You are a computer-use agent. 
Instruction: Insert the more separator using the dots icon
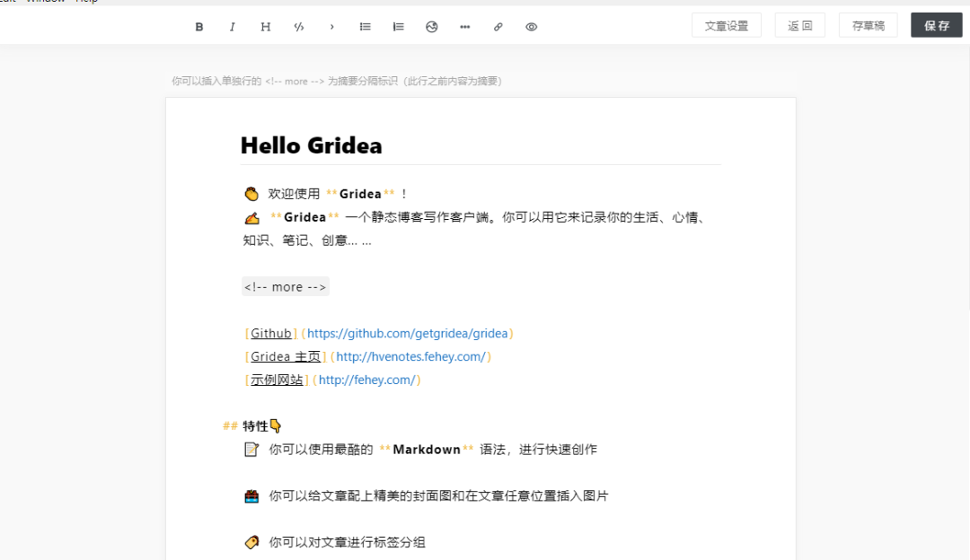[x=464, y=27]
